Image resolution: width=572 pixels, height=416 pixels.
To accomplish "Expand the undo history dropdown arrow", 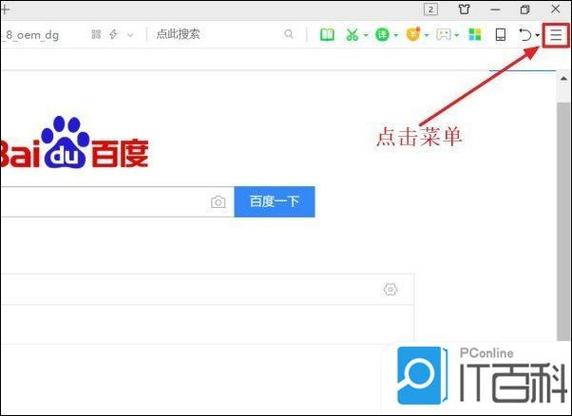I will [537, 35].
